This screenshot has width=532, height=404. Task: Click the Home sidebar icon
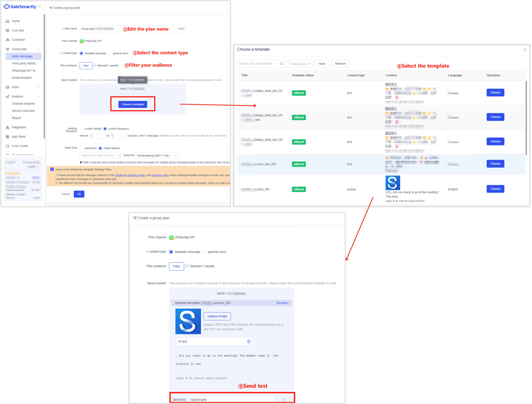[7, 21]
